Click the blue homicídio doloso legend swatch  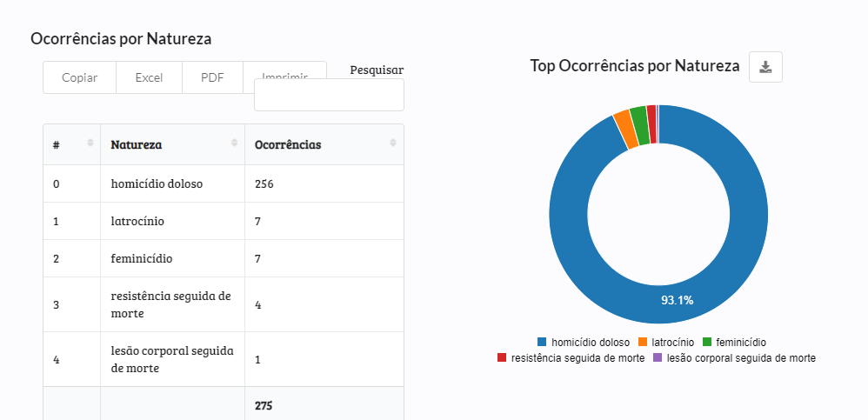coord(543,343)
